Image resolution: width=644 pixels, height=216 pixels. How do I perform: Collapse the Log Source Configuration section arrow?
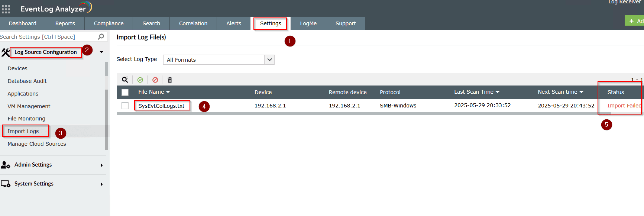coord(101,52)
